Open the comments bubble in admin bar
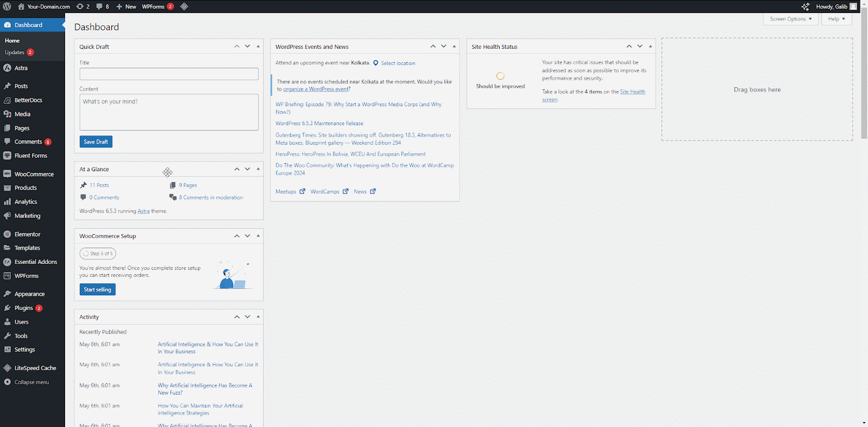Image resolution: width=868 pixels, height=427 pixels. click(x=103, y=7)
